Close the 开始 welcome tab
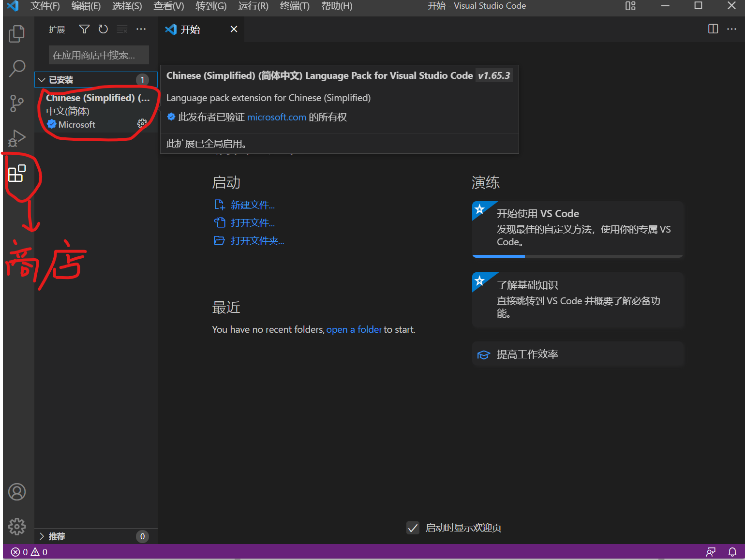745x560 pixels. click(234, 29)
